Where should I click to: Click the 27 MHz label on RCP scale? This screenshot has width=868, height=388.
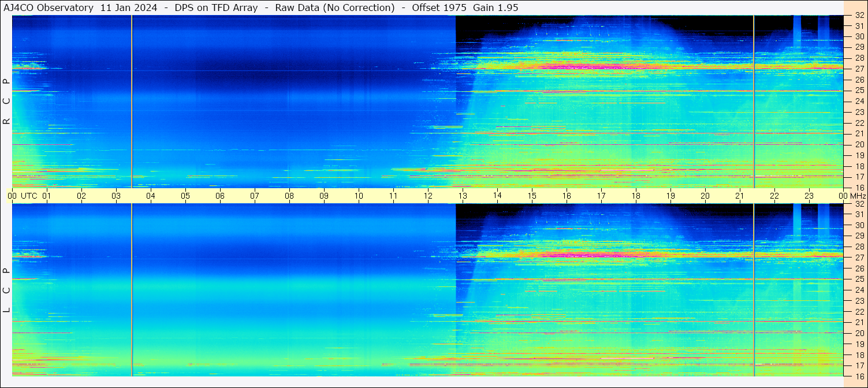coord(859,69)
